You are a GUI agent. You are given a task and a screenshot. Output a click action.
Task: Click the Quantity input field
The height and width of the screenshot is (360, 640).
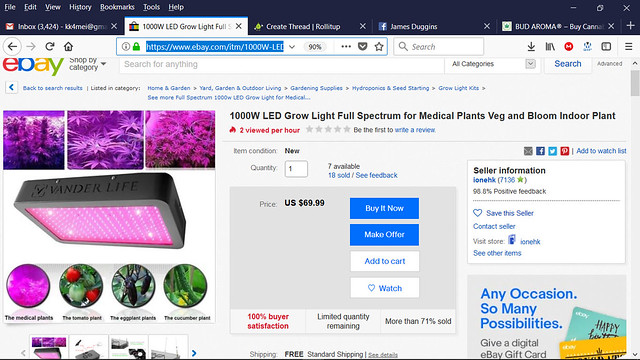tap(296, 169)
